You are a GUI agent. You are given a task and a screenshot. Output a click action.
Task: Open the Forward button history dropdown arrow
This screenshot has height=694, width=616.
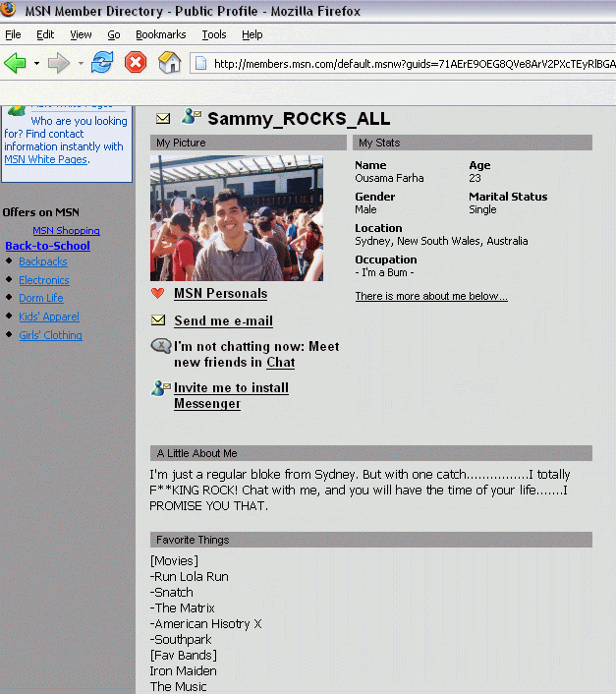click(80, 64)
